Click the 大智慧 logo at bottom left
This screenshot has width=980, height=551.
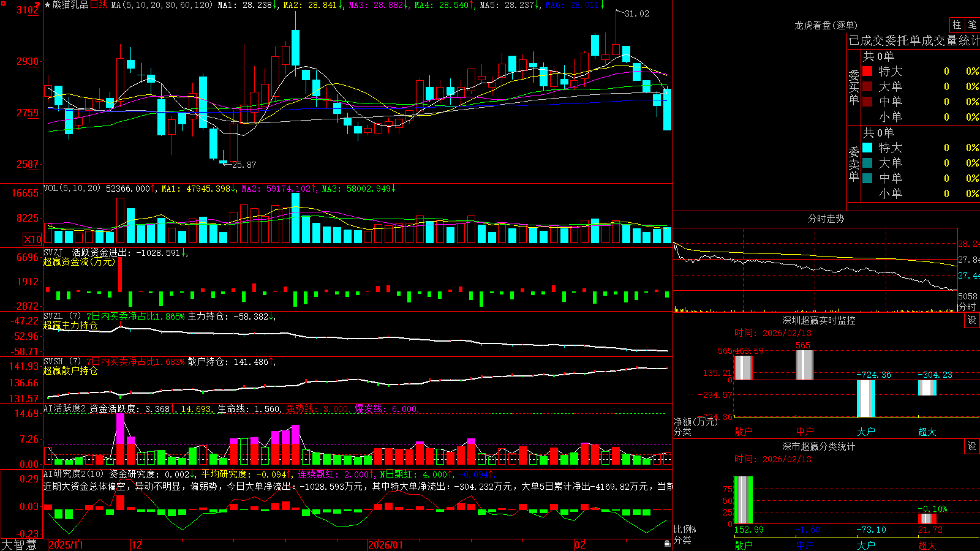pyautogui.click(x=19, y=545)
